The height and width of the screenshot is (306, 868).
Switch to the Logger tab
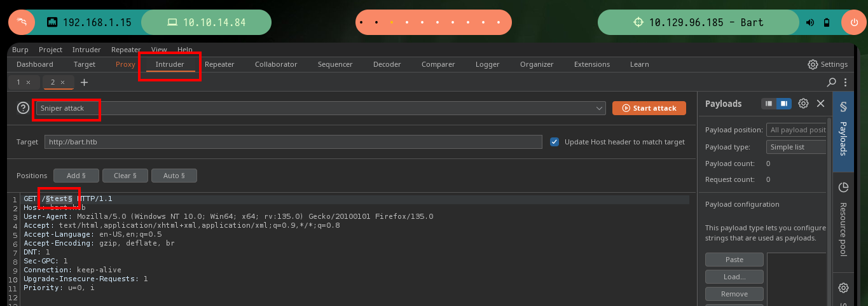[x=487, y=64]
